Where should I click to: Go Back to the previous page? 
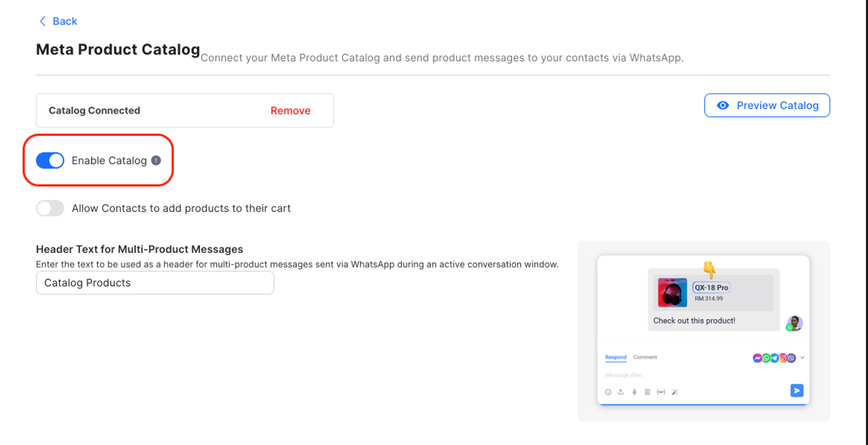65,21
